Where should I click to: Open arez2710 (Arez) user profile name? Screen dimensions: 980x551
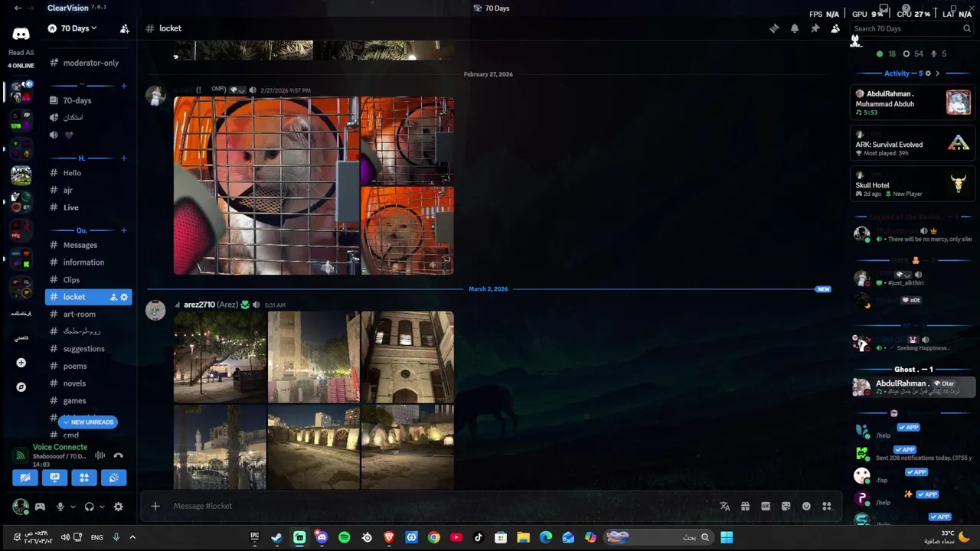click(211, 305)
